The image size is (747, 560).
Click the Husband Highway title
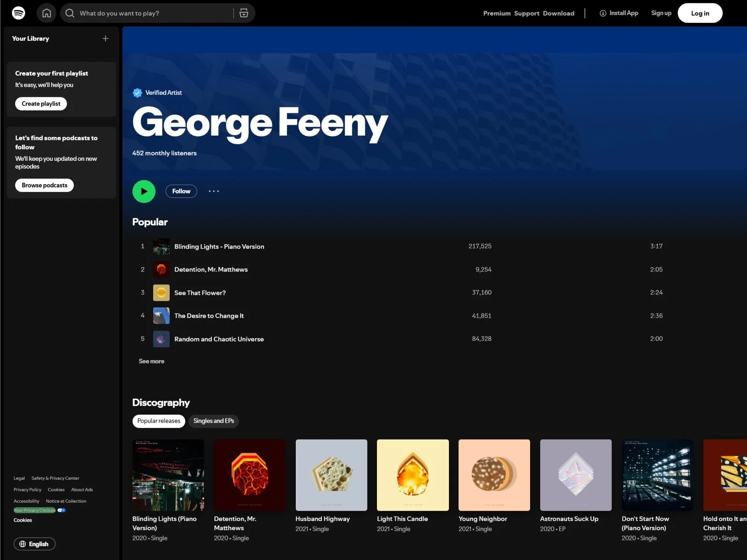click(x=322, y=519)
